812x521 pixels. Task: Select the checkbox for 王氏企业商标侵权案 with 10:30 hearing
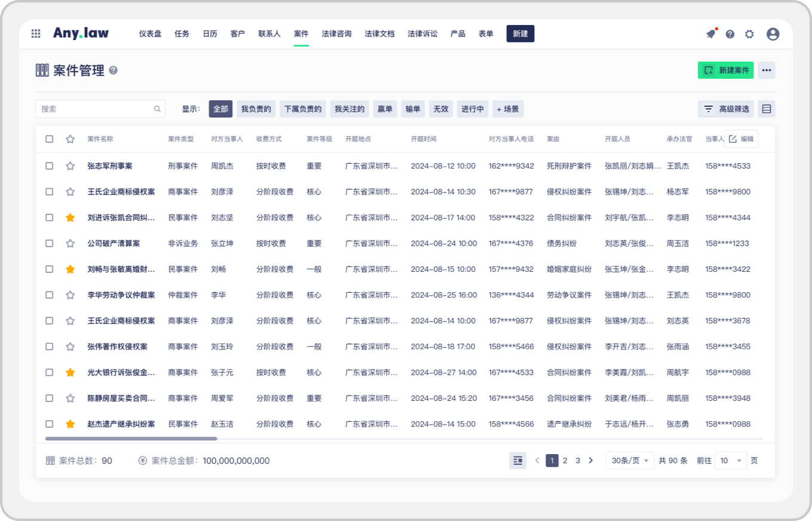point(50,192)
